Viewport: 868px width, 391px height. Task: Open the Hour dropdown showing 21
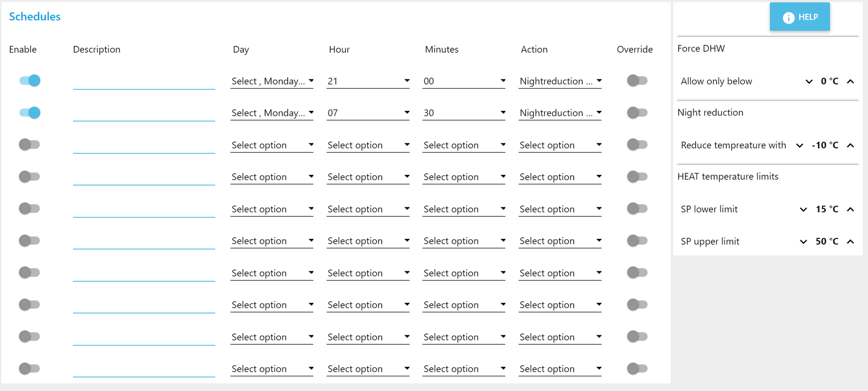click(x=368, y=81)
